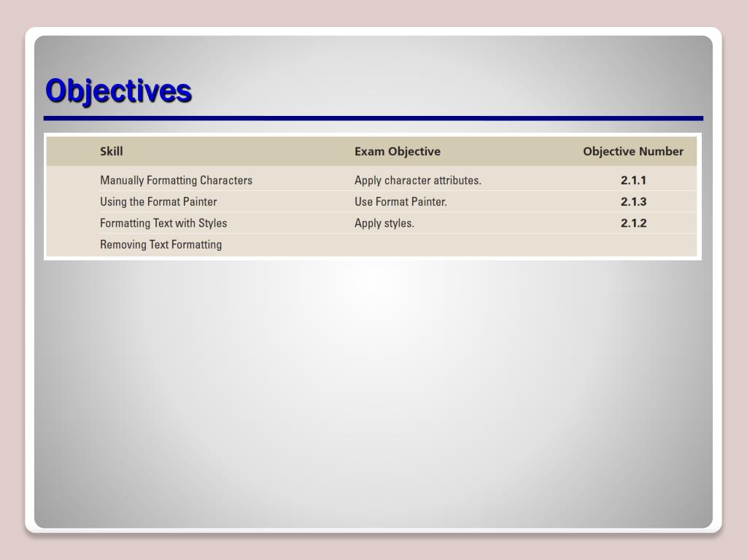The width and height of the screenshot is (747, 560).
Task: Click the Use Format Painter cell
Action: (400, 202)
